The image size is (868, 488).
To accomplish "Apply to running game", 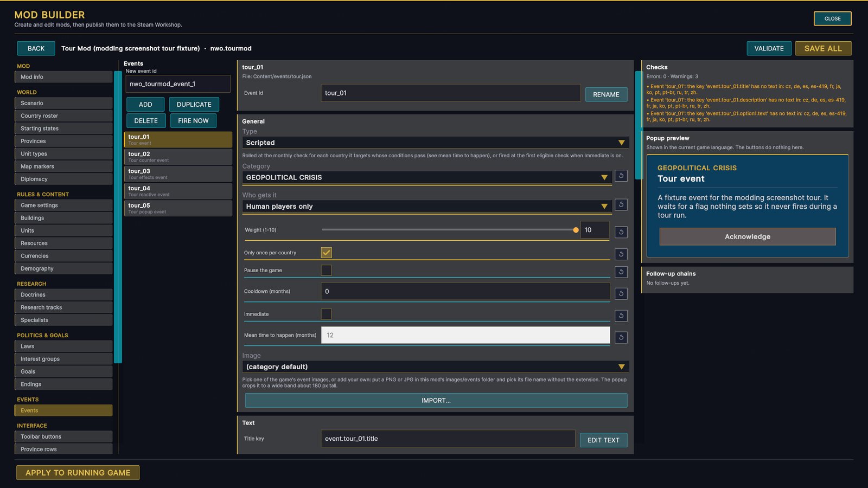I will click(78, 473).
